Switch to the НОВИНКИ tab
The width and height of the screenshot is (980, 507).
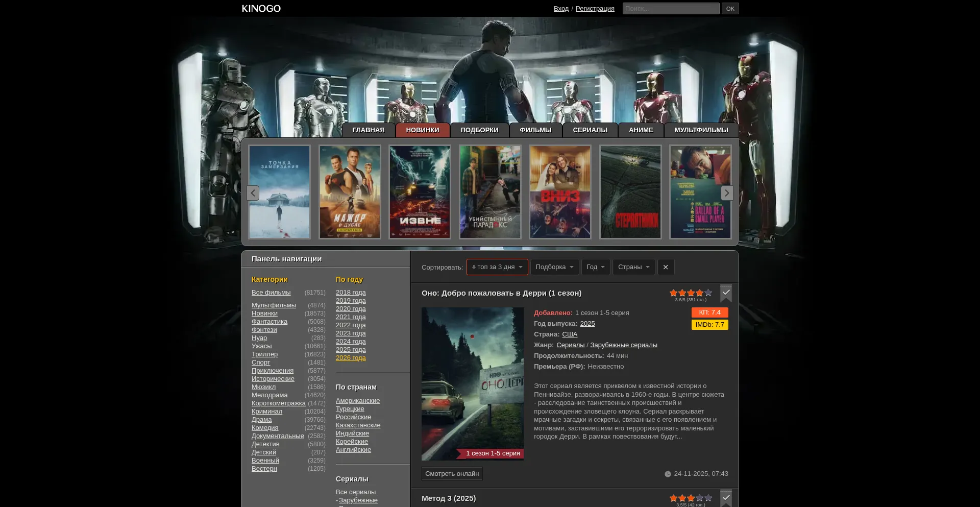click(x=422, y=130)
